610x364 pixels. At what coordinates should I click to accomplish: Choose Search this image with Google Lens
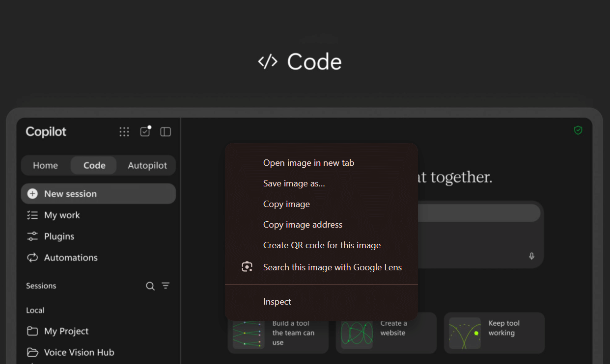321,267
